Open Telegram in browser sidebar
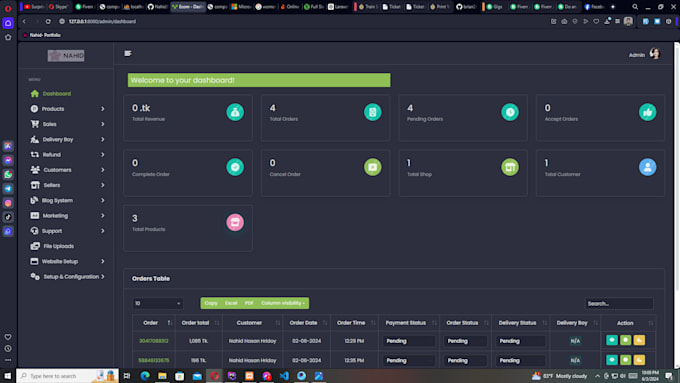 8,189
